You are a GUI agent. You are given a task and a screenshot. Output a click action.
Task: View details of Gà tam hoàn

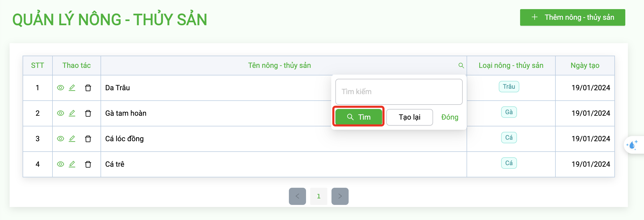coord(61,113)
